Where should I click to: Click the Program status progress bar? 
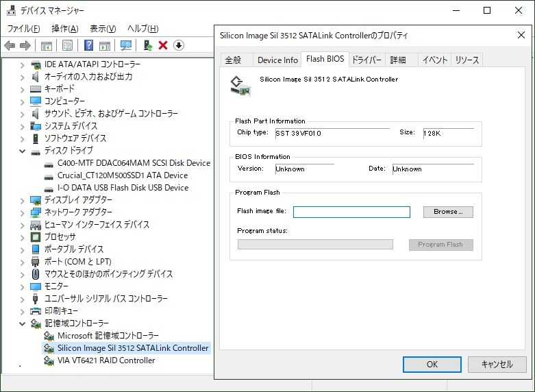coord(315,245)
